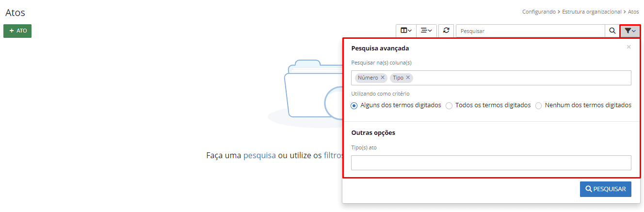Select Todos os termos digitados
This screenshot has width=644, height=212.
[x=449, y=105]
